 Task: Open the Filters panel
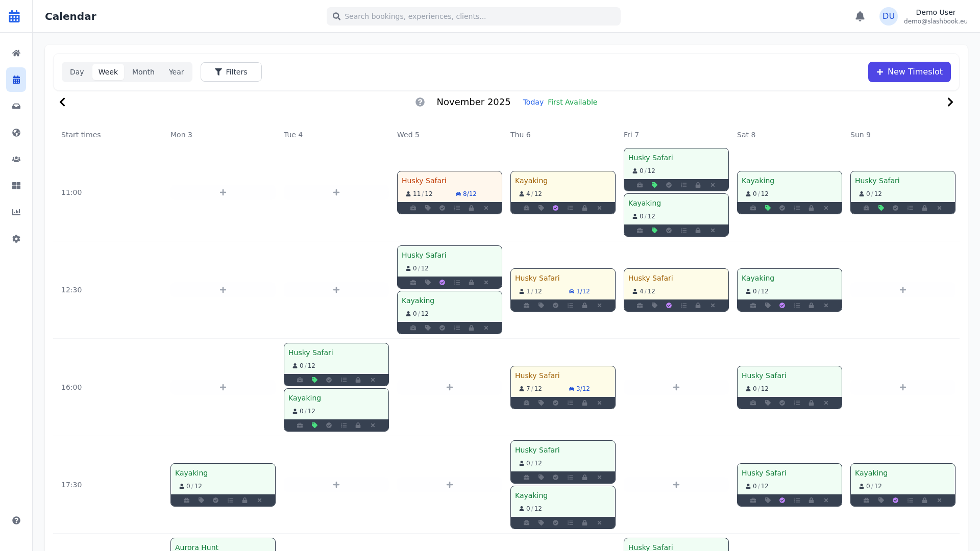231,72
